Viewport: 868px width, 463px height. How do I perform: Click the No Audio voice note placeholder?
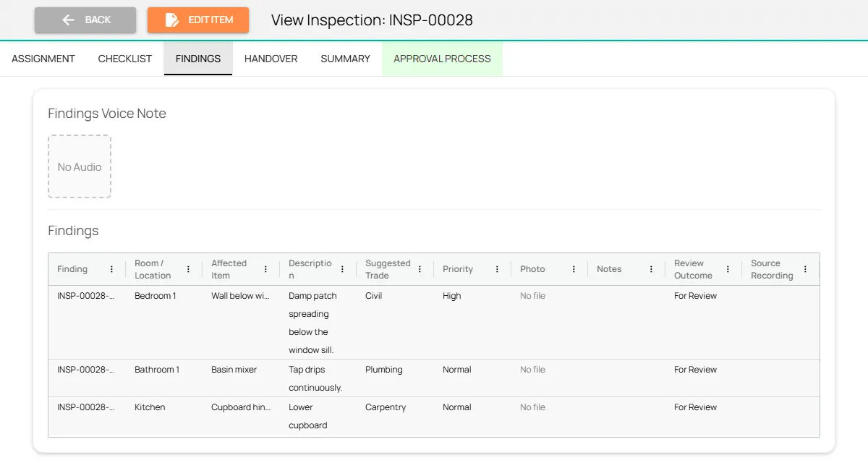click(80, 166)
